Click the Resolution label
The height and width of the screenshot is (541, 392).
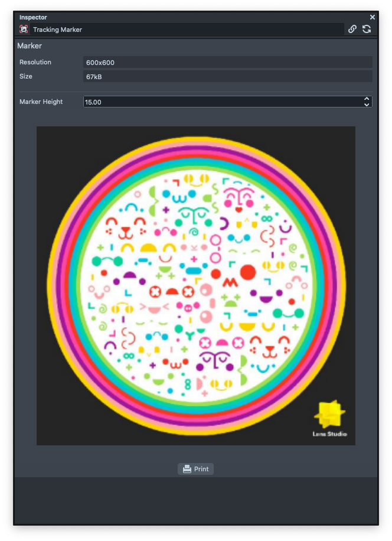pyautogui.click(x=35, y=62)
